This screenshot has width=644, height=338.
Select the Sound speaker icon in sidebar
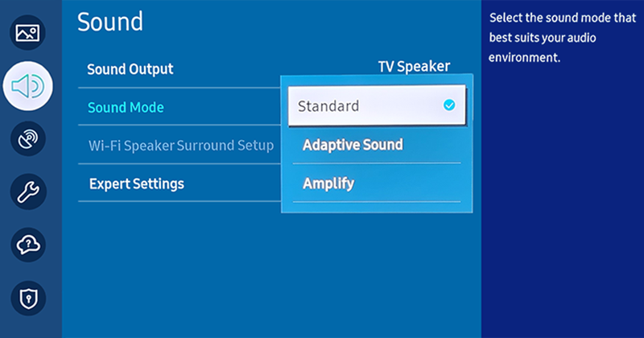(28, 84)
